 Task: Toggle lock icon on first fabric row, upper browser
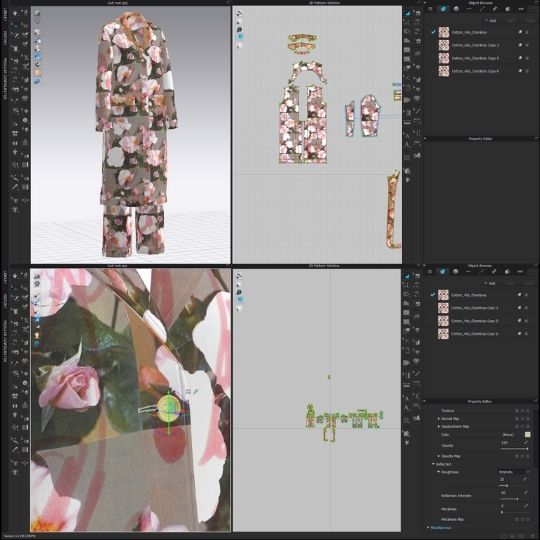point(527,32)
